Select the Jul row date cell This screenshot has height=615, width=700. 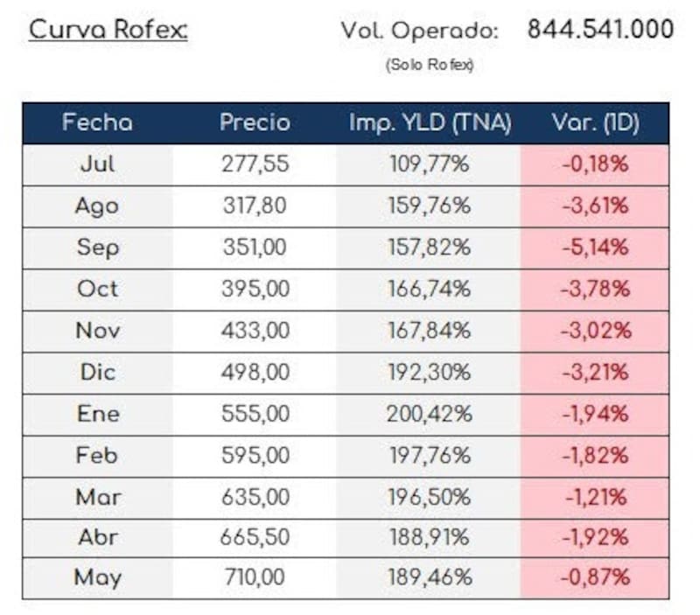tap(97, 164)
